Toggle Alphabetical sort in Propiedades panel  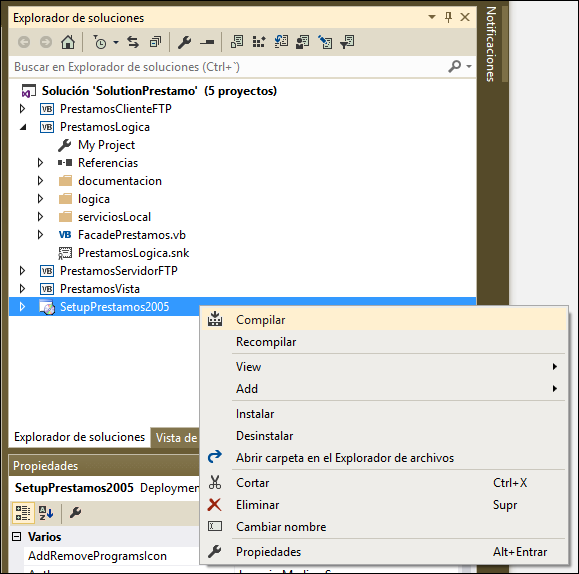click(x=46, y=513)
